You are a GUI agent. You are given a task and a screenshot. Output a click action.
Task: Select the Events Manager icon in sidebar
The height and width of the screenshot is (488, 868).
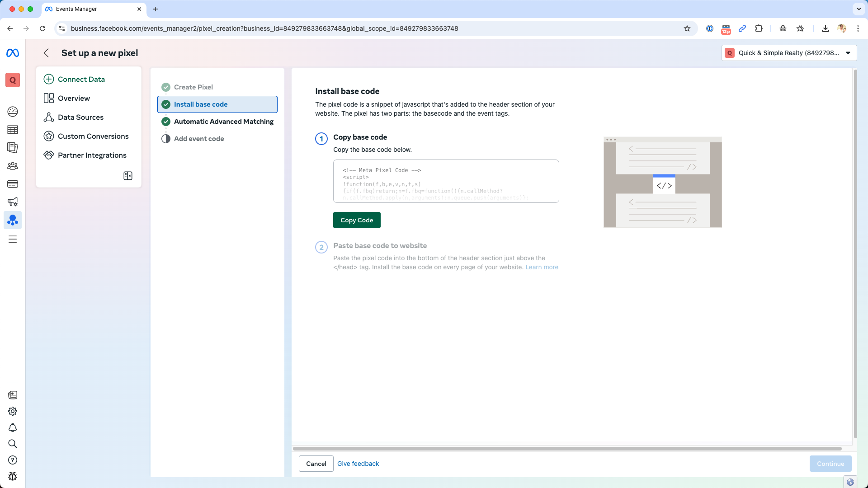(x=13, y=220)
